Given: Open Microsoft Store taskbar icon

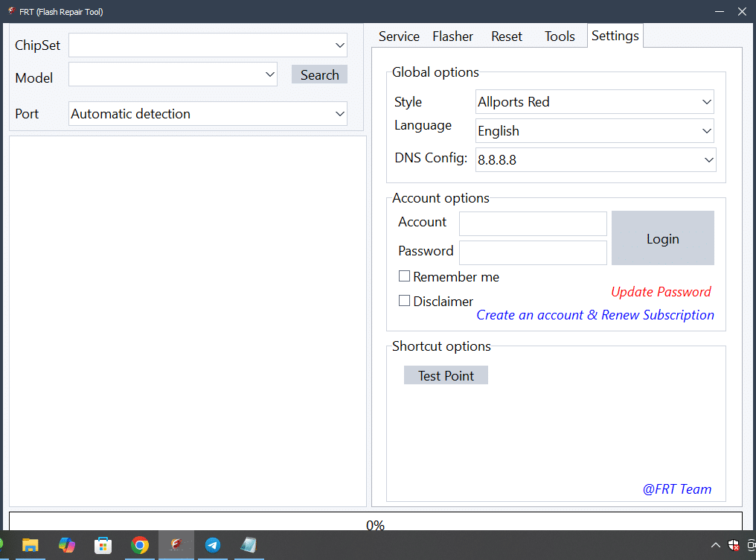Looking at the screenshot, I should [103, 545].
